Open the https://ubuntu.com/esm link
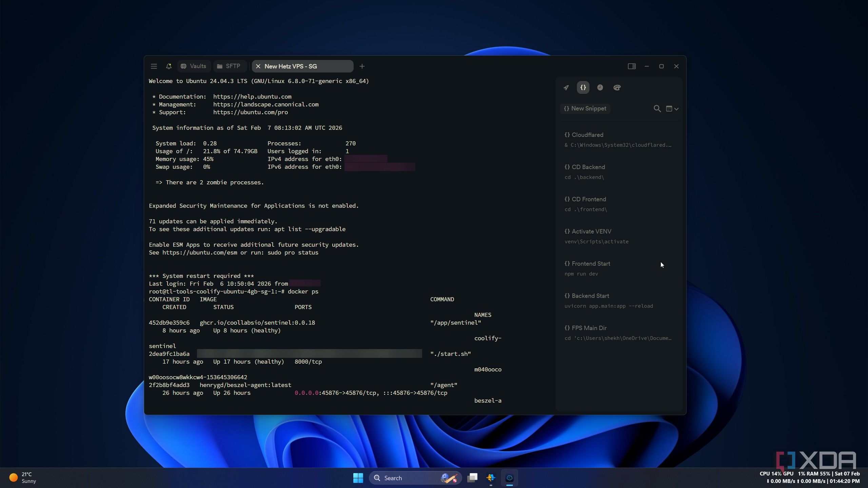868x488 pixels. pyautogui.click(x=200, y=252)
